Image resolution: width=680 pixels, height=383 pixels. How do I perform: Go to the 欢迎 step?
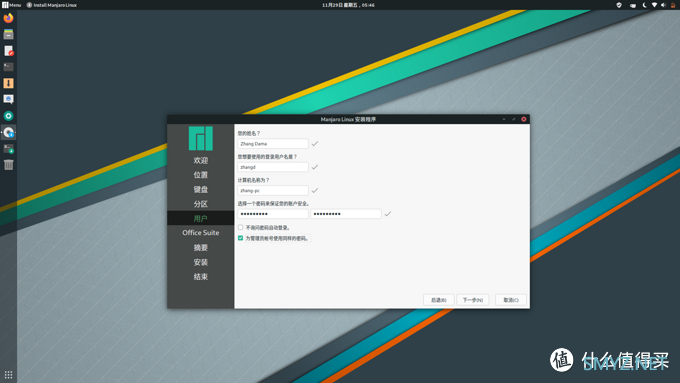(x=201, y=160)
